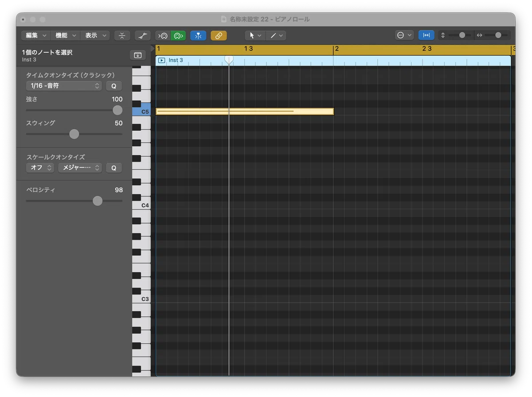Click the タイムクオンタイズ (クラシック) heading
532x397 pixels.
tap(70, 75)
